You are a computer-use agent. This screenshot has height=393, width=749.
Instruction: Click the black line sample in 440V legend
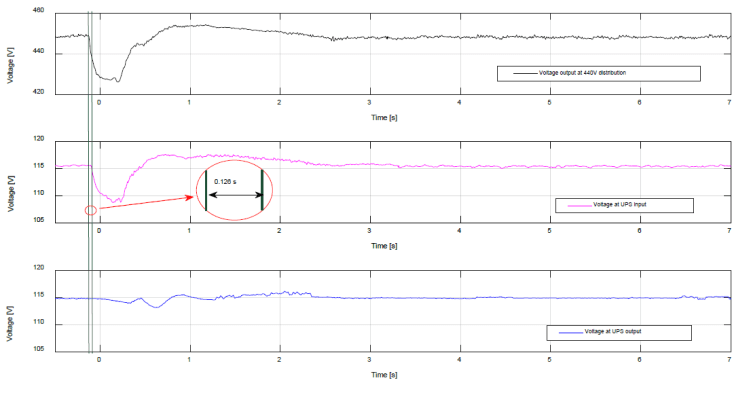525,74
